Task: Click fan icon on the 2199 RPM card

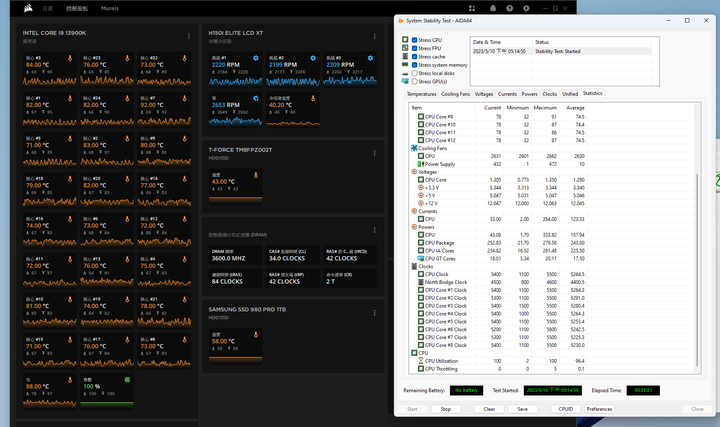Action: click(313, 58)
